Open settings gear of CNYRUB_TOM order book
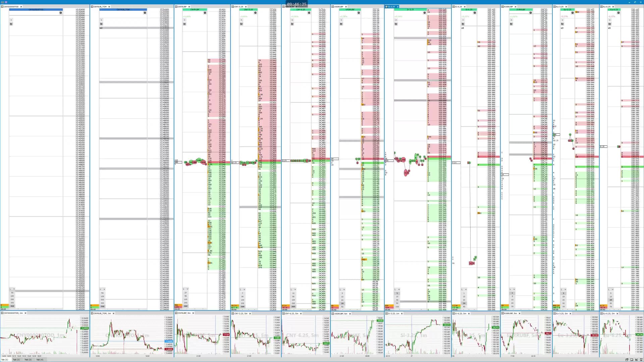644x362 pixels. coord(145,13)
